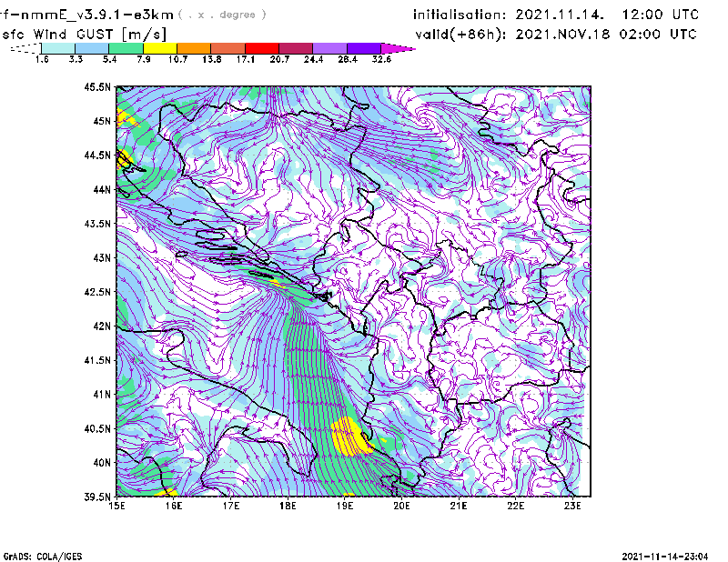Click the legend value 7.9
The width and height of the screenshot is (728, 562).
pos(144,59)
